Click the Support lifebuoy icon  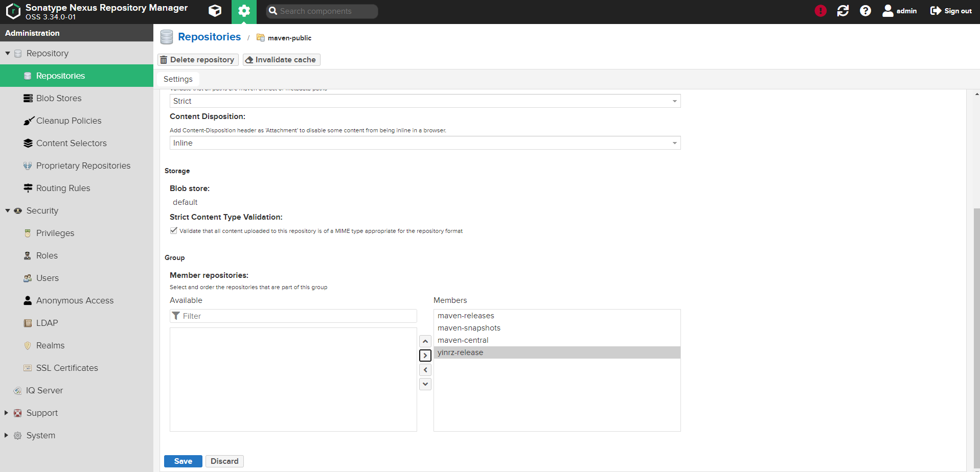click(17, 413)
